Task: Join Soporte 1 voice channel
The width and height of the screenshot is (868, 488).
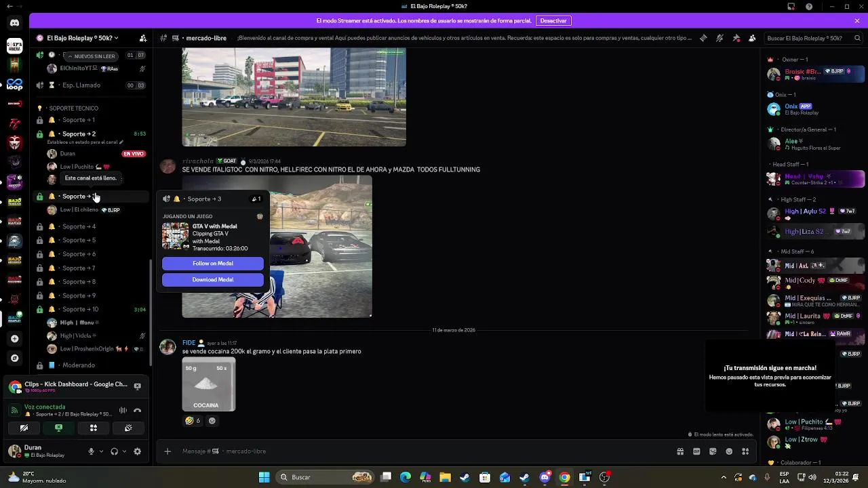Action: pos(91,120)
